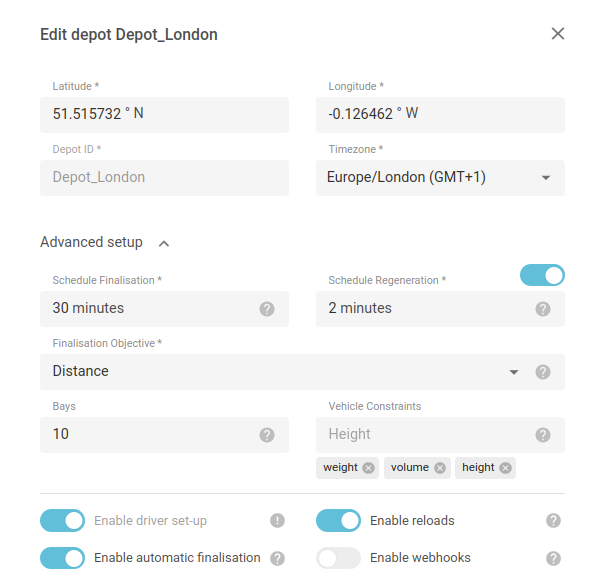Image resolution: width=597 pixels, height=587 pixels.
Task: Open help for Enable webhooks
Action: tap(553, 558)
